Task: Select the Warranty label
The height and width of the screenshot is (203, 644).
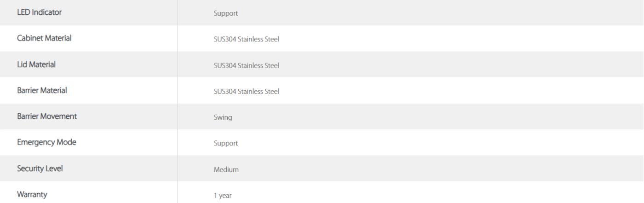Action: click(31, 195)
